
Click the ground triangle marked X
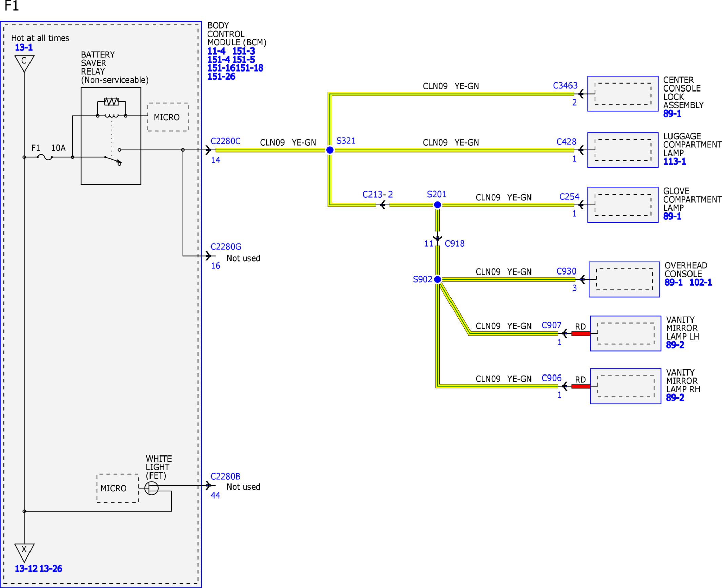pyautogui.click(x=24, y=553)
